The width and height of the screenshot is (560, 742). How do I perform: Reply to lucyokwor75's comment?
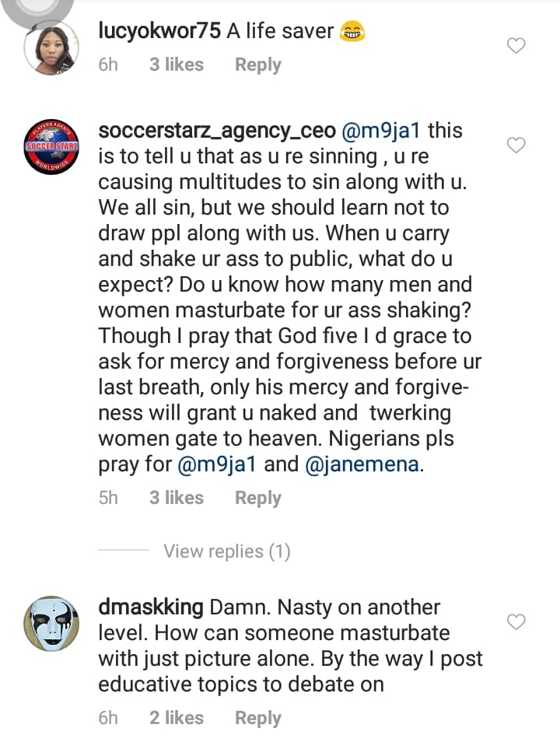pos(257,65)
